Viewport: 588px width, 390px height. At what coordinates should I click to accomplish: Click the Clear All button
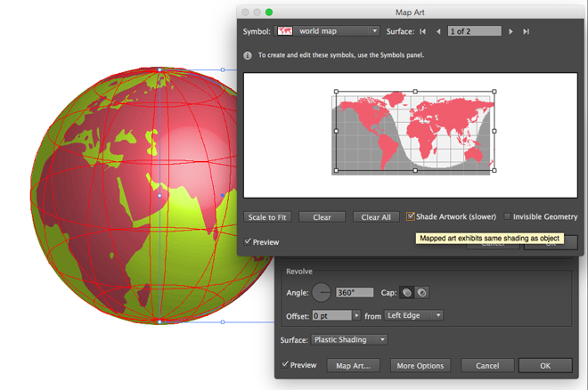point(376,217)
